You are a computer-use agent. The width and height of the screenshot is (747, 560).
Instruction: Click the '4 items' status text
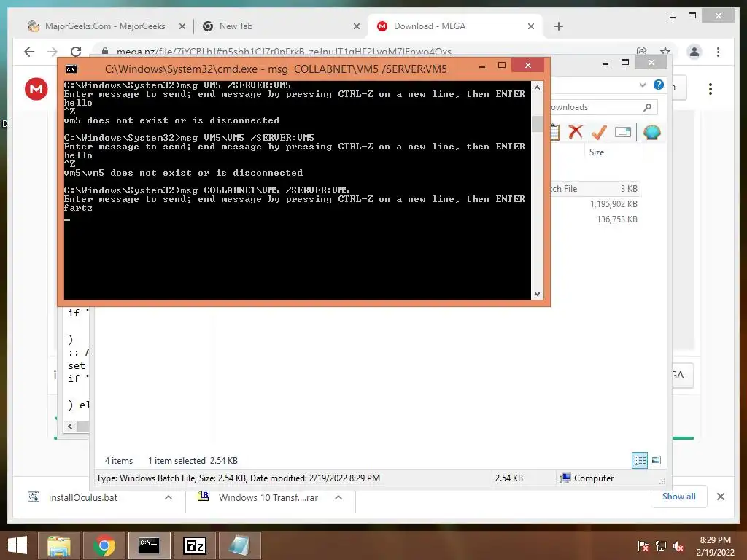[x=119, y=461]
